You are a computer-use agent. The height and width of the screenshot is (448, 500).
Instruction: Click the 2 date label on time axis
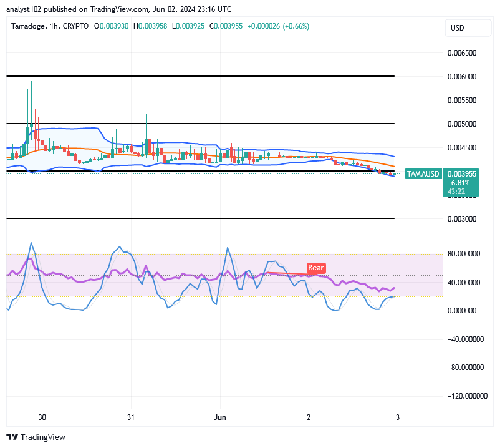pos(309,417)
